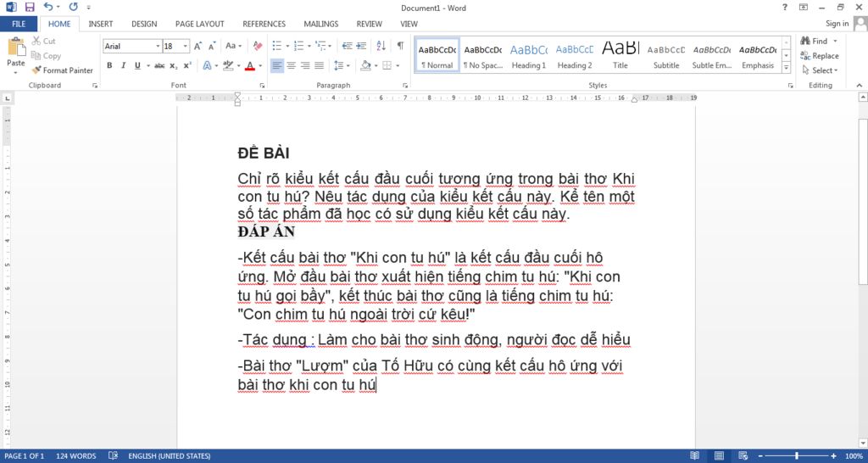Undo the last action
The width and height of the screenshot is (868, 463).
(48, 8)
